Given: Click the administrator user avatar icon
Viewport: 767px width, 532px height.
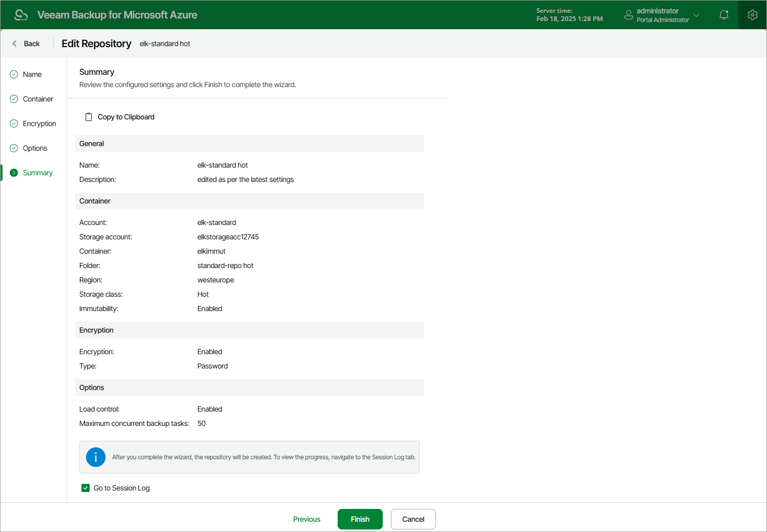Looking at the screenshot, I should click(x=629, y=15).
